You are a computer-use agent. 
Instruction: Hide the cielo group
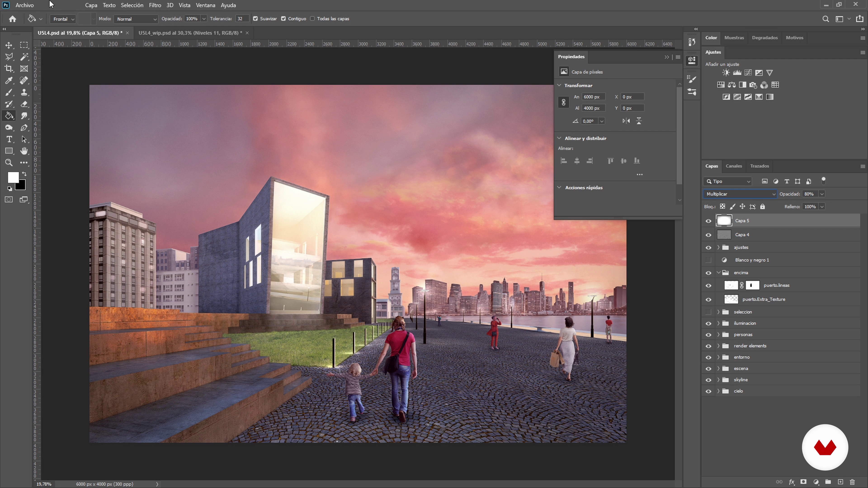point(708,391)
